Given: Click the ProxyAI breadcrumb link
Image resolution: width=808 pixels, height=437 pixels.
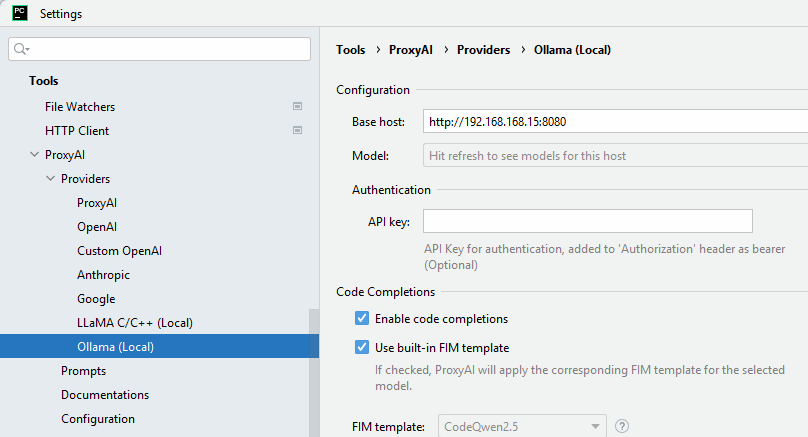Looking at the screenshot, I should (x=412, y=49).
